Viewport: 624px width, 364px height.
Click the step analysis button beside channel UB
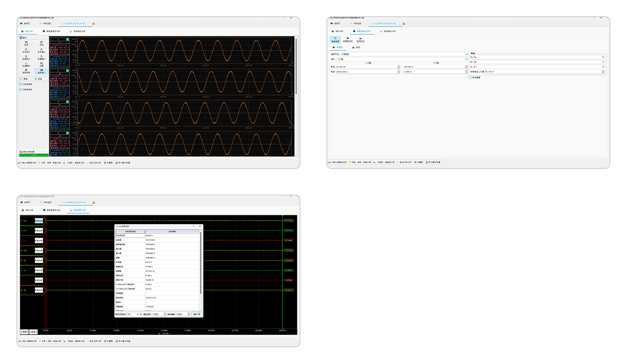[x=39, y=230]
